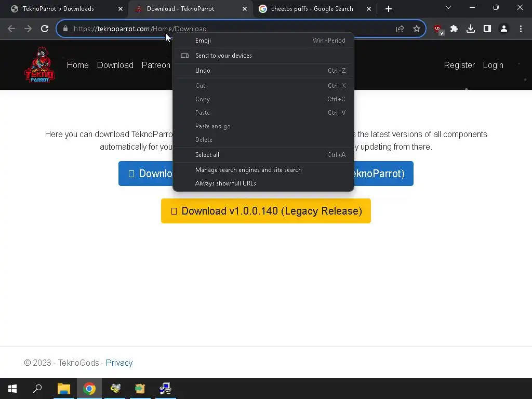Click the TeknoParrot logo
This screenshot has height=399, width=532.
[x=39, y=65]
